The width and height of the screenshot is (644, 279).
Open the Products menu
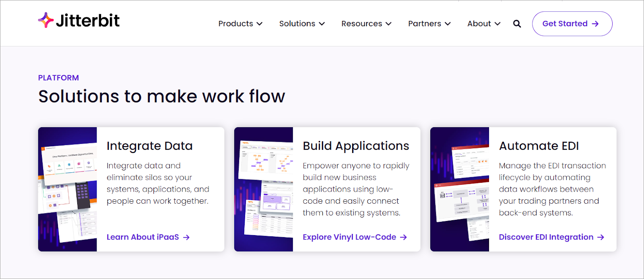point(240,24)
